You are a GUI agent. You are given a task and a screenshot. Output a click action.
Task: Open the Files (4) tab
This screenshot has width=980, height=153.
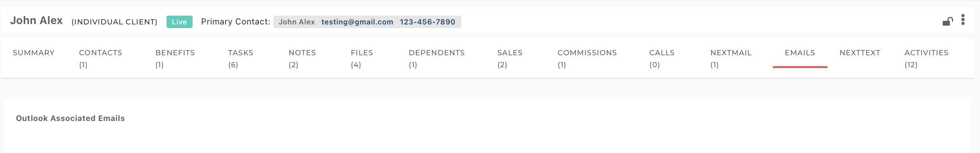click(x=362, y=58)
